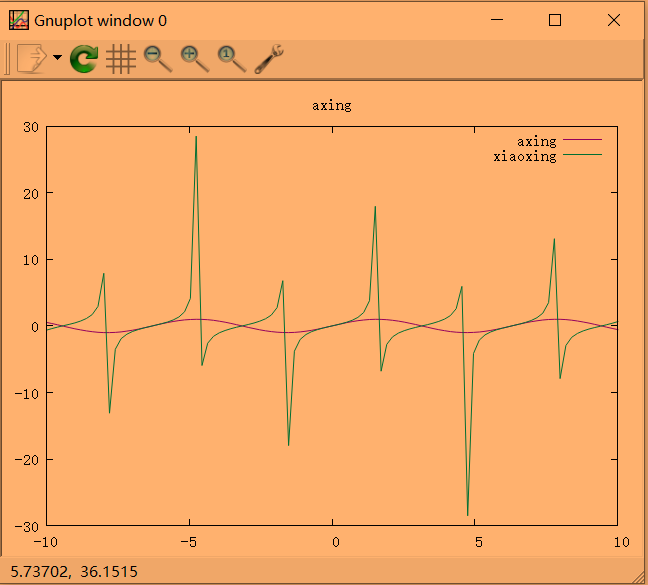Click y-axis label 30
This screenshot has width=648, height=585.
(31, 127)
